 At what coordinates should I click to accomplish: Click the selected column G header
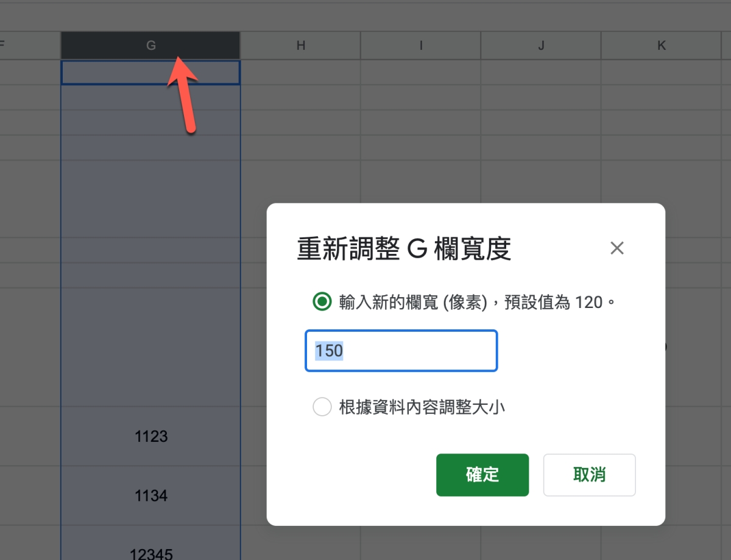click(x=150, y=45)
